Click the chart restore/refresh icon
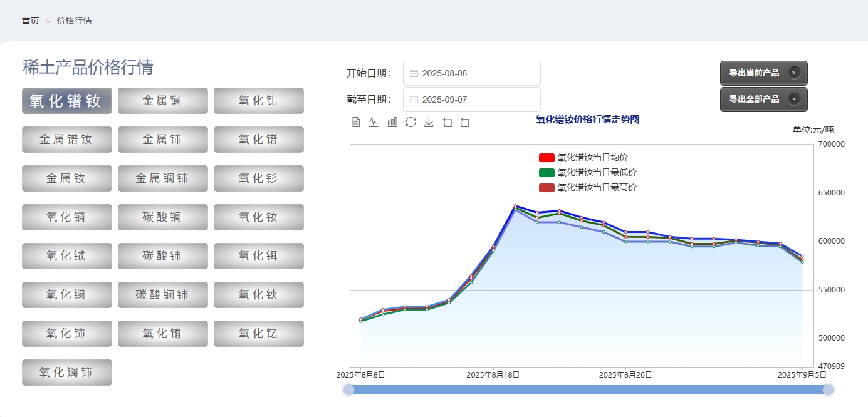 tap(410, 122)
